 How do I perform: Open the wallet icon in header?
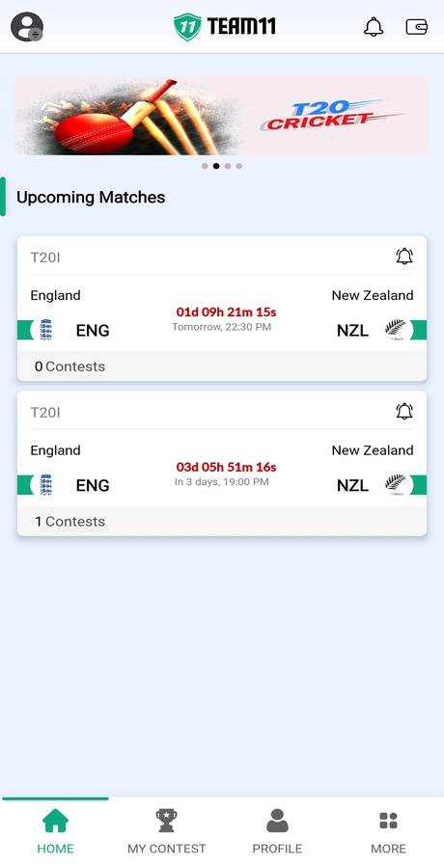point(416,27)
